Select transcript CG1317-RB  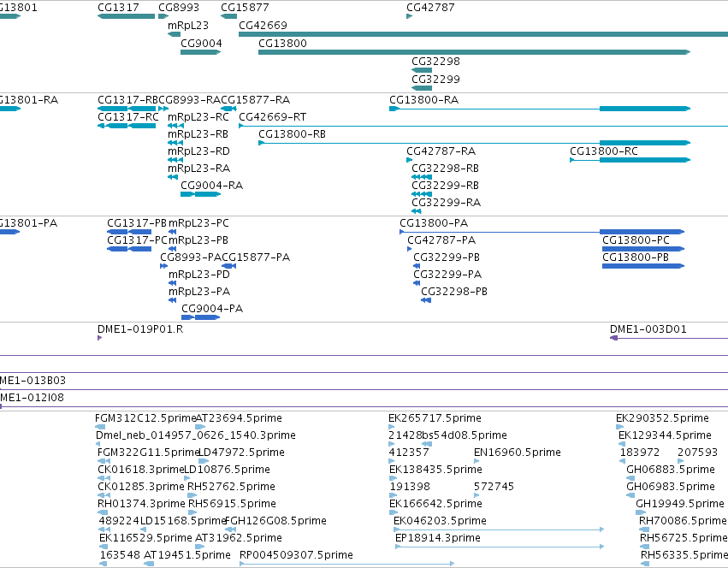[127, 100]
